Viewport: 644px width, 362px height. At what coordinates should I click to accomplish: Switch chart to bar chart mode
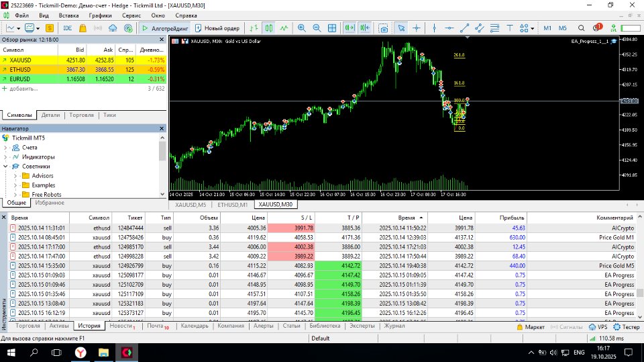[254, 28]
